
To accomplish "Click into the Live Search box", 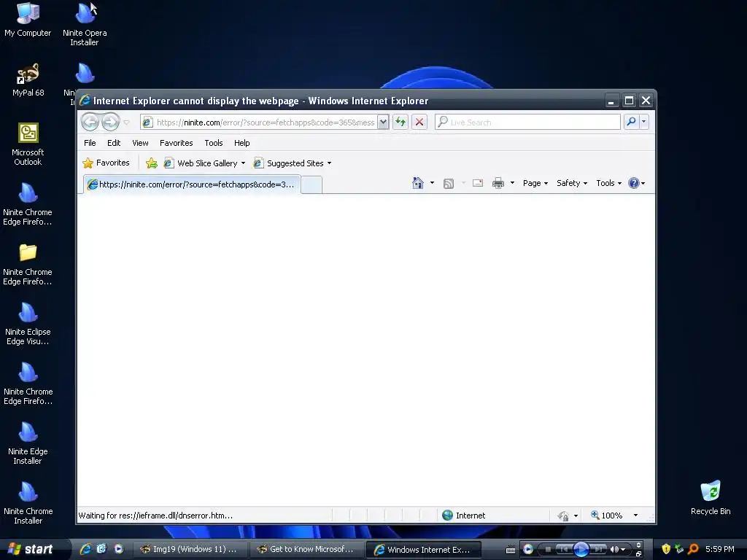I will pos(527,122).
